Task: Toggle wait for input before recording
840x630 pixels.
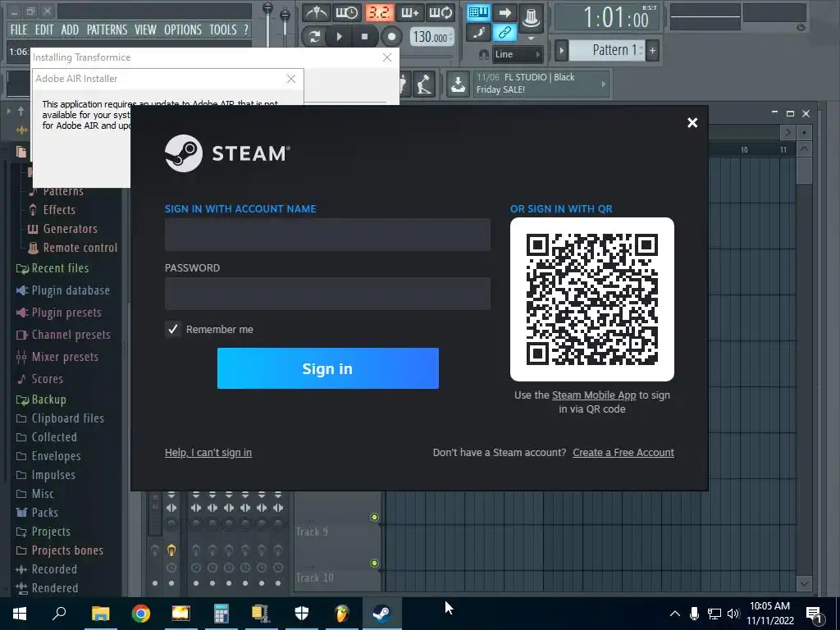Action: [347, 12]
